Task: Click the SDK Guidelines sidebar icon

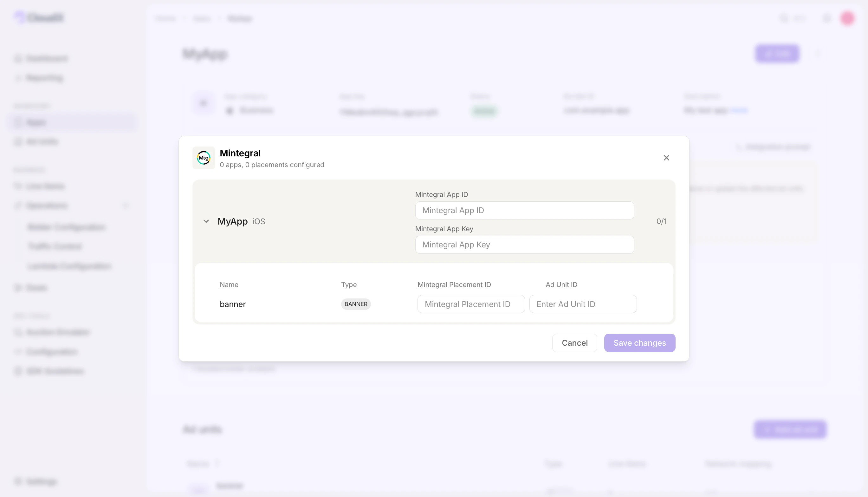Action: pos(18,371)
